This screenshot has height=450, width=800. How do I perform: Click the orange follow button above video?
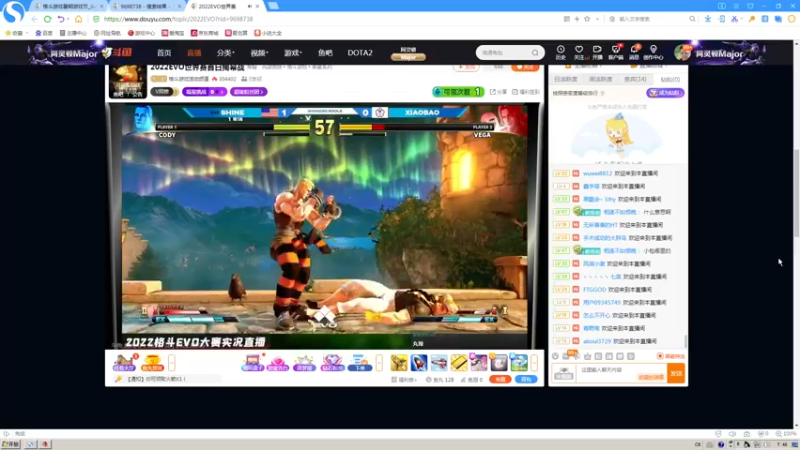point(525,67)
